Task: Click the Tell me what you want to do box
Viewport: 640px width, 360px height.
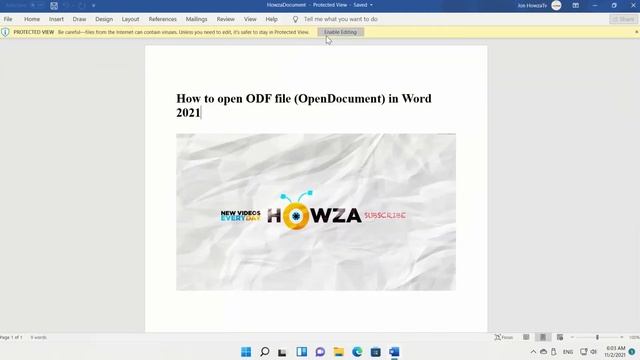Action: (340, 19)
